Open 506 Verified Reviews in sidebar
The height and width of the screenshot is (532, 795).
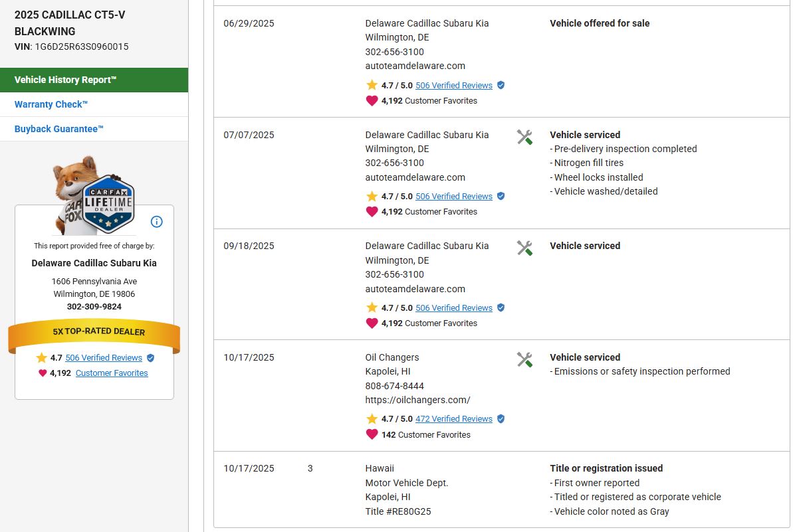pyautogui.click(x=104, y=358)
